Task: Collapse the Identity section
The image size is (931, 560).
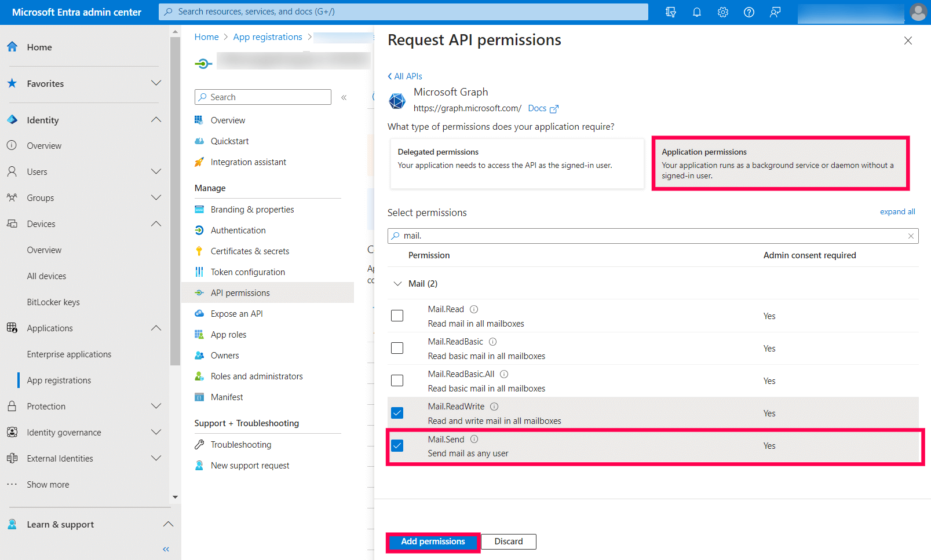Action: point(156,119)
